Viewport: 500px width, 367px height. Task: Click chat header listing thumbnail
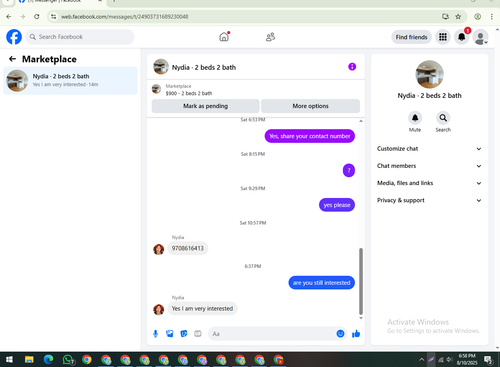tap(161, 67)
